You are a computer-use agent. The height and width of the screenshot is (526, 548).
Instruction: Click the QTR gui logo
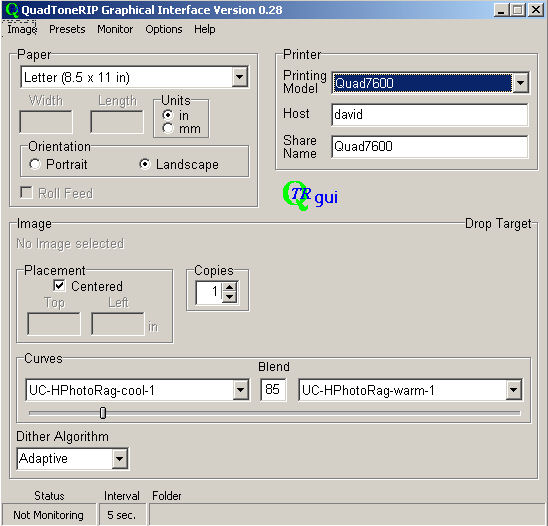[x=310, y=196]
